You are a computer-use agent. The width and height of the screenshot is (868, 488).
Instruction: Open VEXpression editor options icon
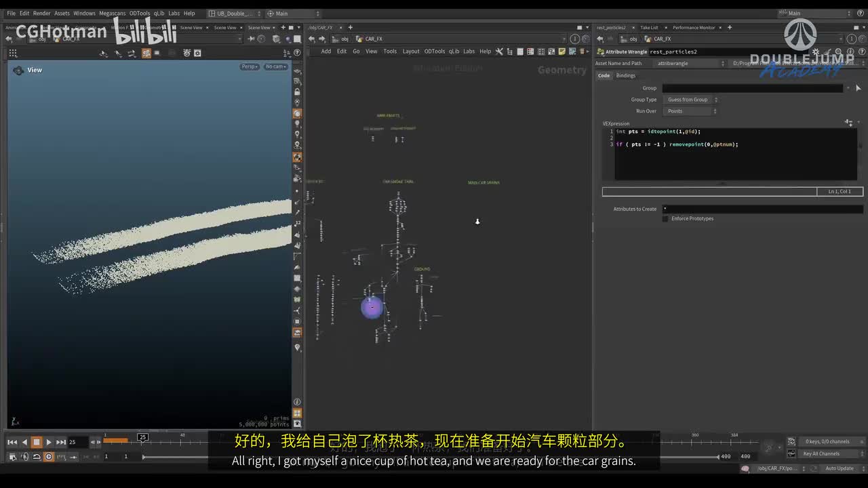pos(848,123)
